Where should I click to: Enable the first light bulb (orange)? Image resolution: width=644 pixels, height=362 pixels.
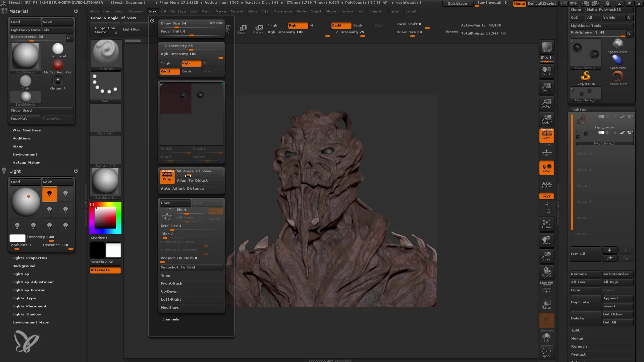tap(50, 194)
